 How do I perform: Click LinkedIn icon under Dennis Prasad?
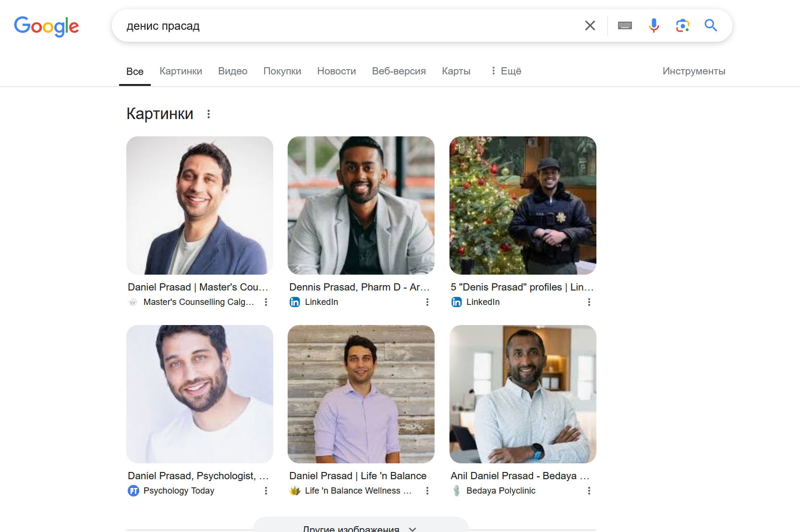pos(295,302)
